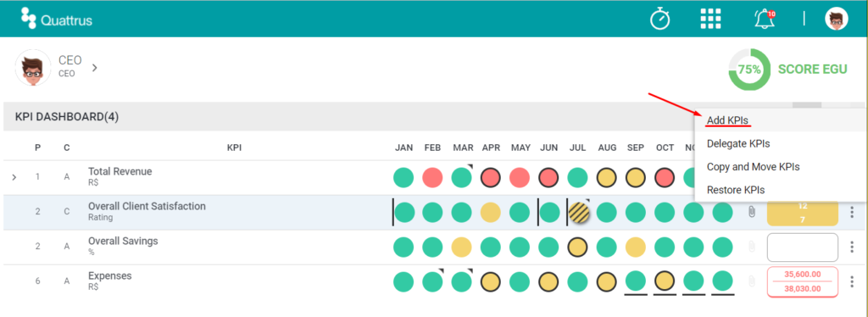This screenshot has width=868, height=317.
Task: Open the user avatar in header
Action: tap(836, 19)
